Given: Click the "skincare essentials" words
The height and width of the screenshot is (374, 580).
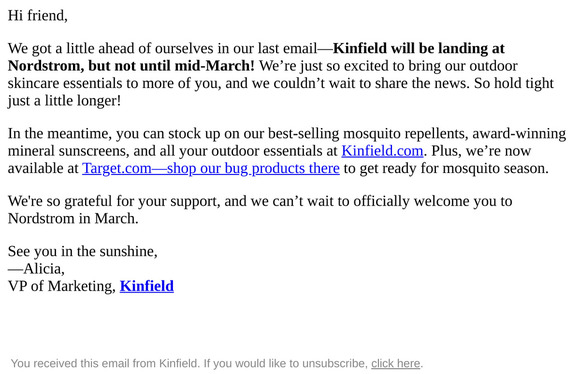Looking at the screenshot, I should pos(65,83).
